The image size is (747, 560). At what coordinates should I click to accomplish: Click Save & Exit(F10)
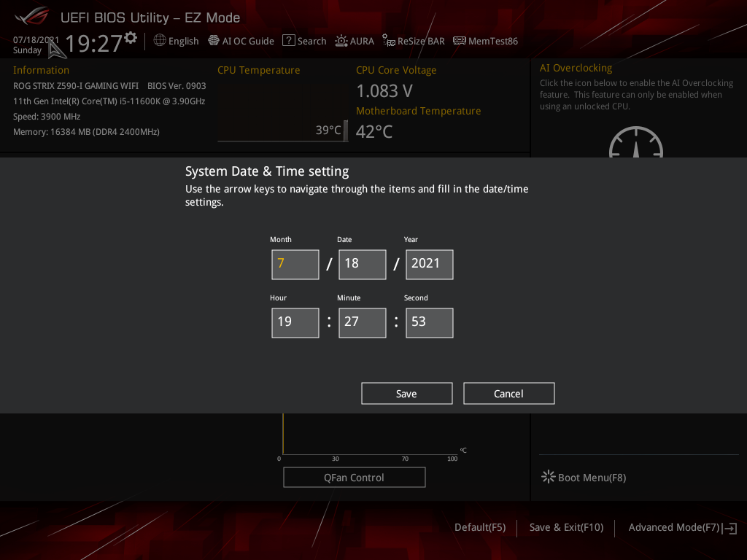566,526
